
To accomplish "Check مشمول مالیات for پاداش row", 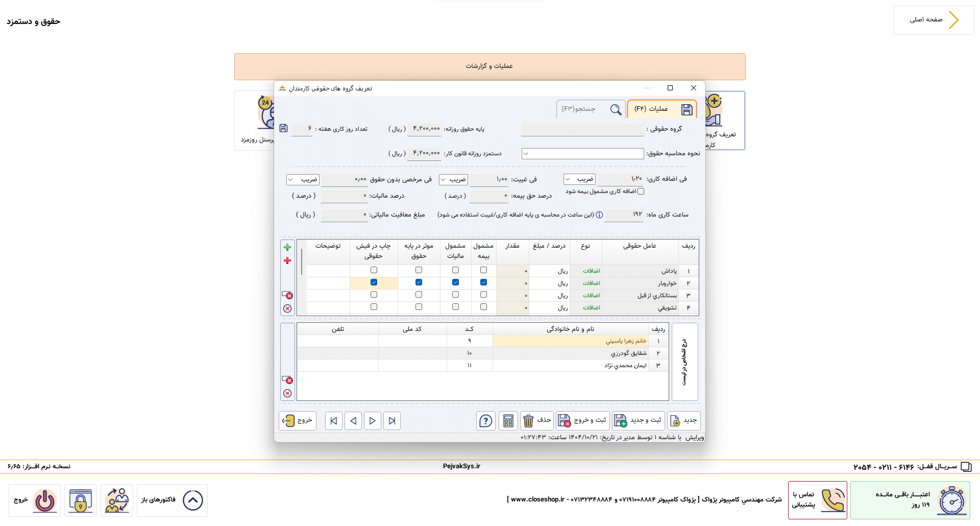I will 455,270.
